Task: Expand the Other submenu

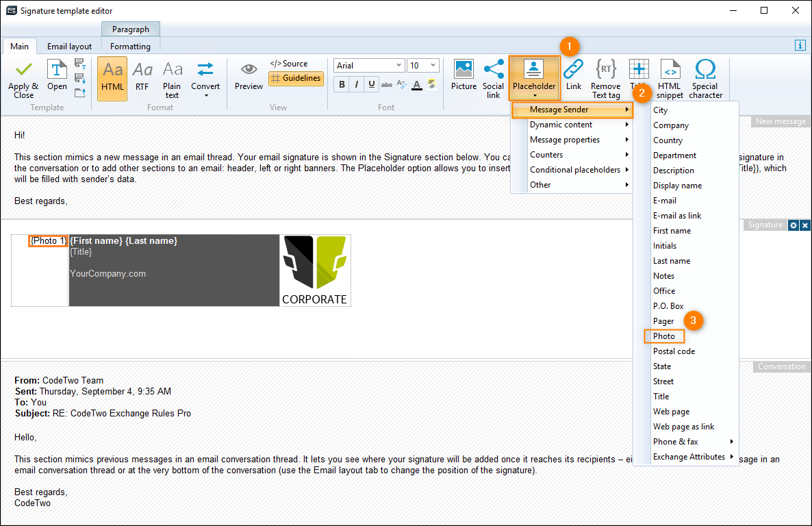Action: point(572,185)
